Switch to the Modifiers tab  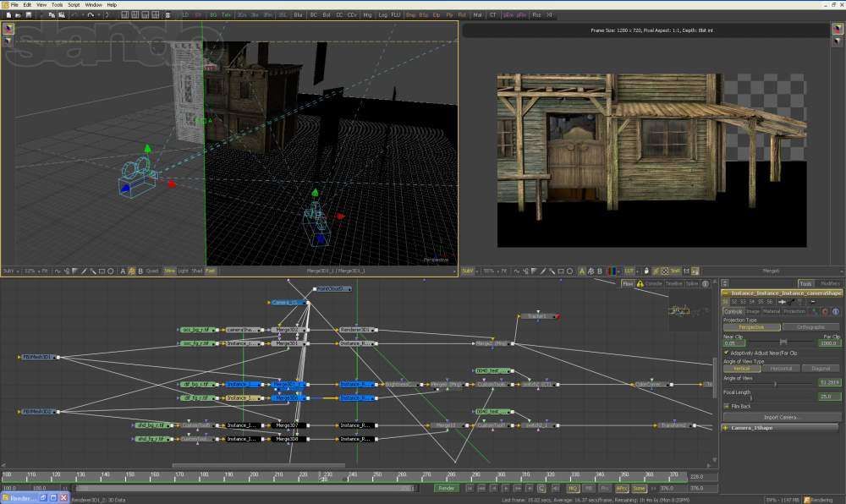[x=830, y=283]
